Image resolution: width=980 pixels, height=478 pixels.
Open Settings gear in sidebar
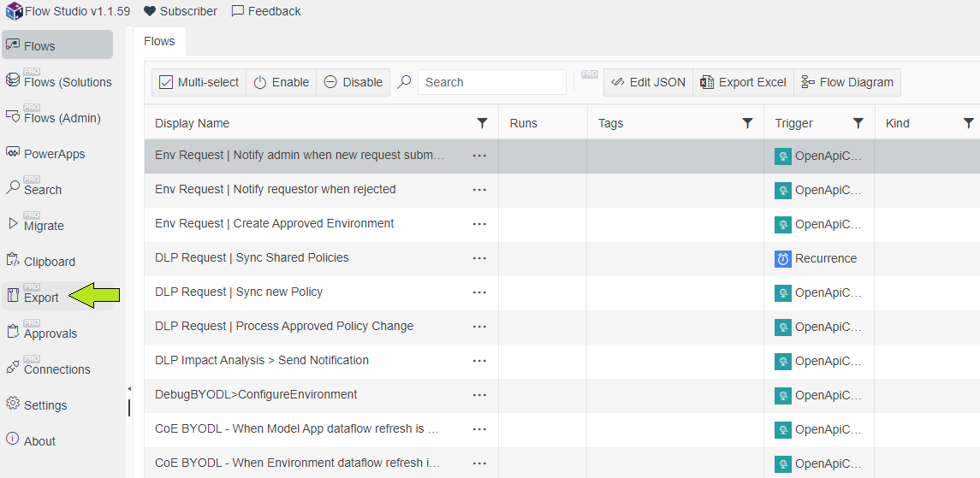(x=45, y=405)
